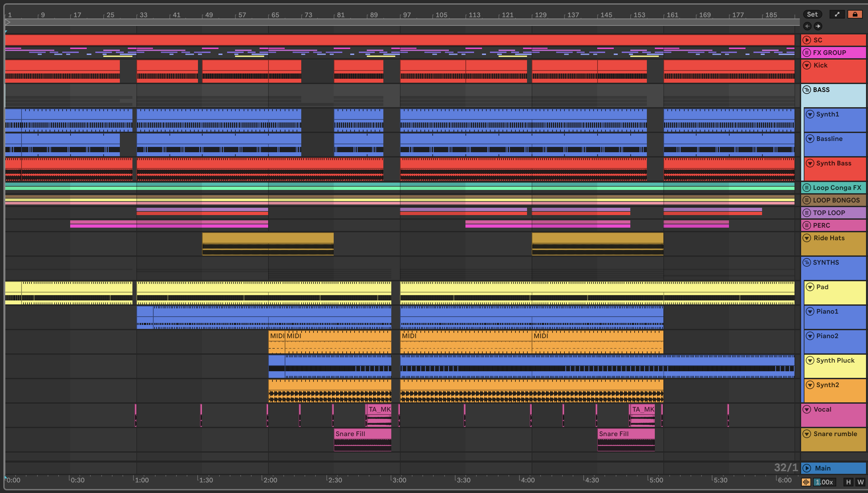Collapse the BASS group icon
This screenshot has width=868, height=493.
[807, 90]
